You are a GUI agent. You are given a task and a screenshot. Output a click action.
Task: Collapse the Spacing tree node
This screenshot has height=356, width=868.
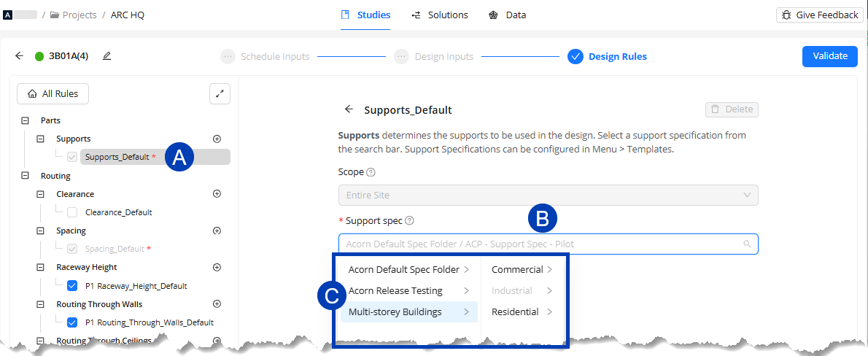coord(40,231)
